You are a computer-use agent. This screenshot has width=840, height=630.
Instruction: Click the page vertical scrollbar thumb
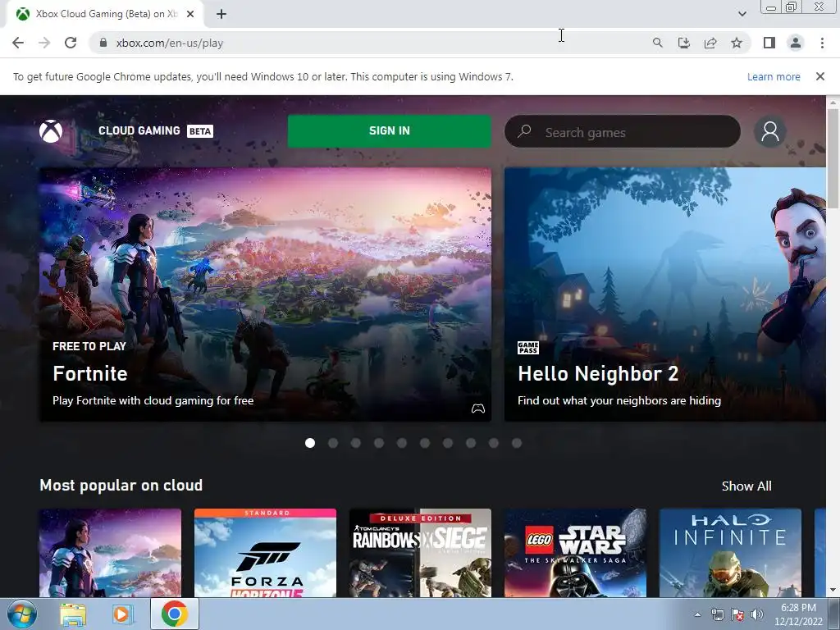point(833,158)
